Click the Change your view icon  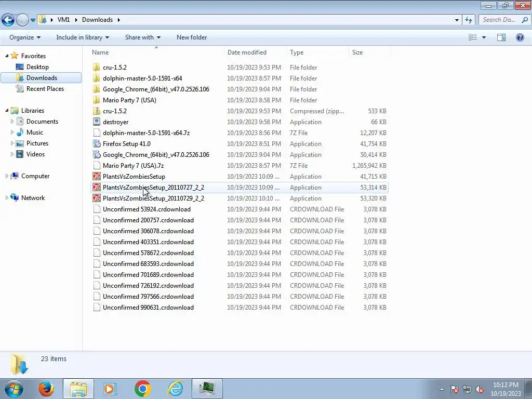pyautogui.click(x=473, y=37)
